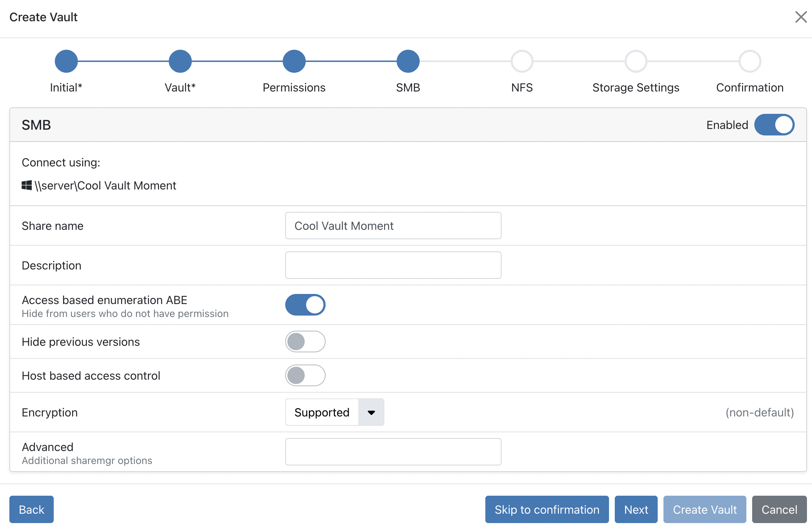The width and height of the screenshot is (812, 531).
Task: Select the Permissions step circle
Action: click(x=294, y=61)
